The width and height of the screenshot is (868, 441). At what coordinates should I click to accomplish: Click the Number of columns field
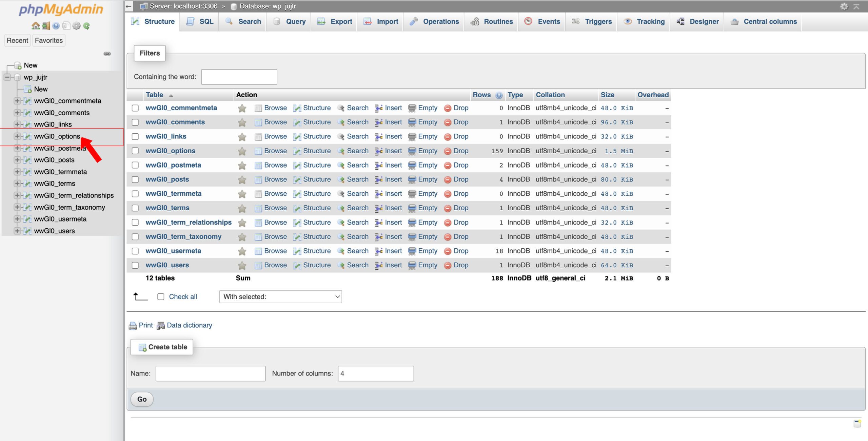(376, 373)
